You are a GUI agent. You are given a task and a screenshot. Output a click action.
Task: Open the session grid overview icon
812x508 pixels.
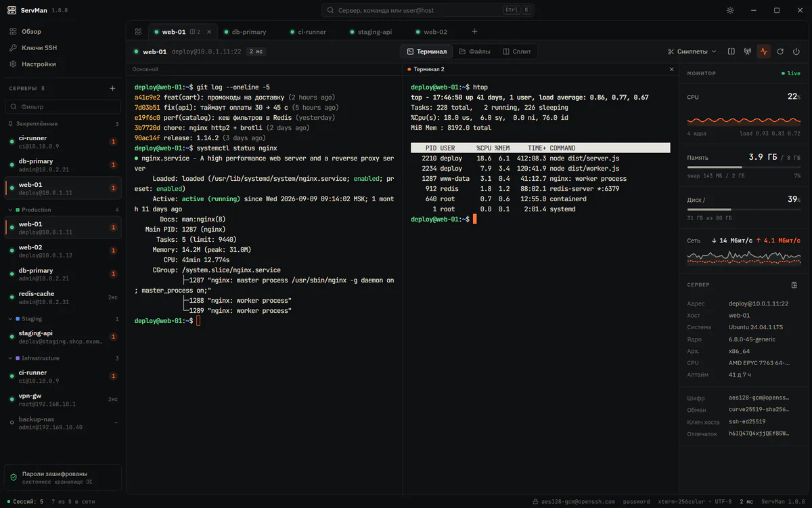(x=138, y=32)
